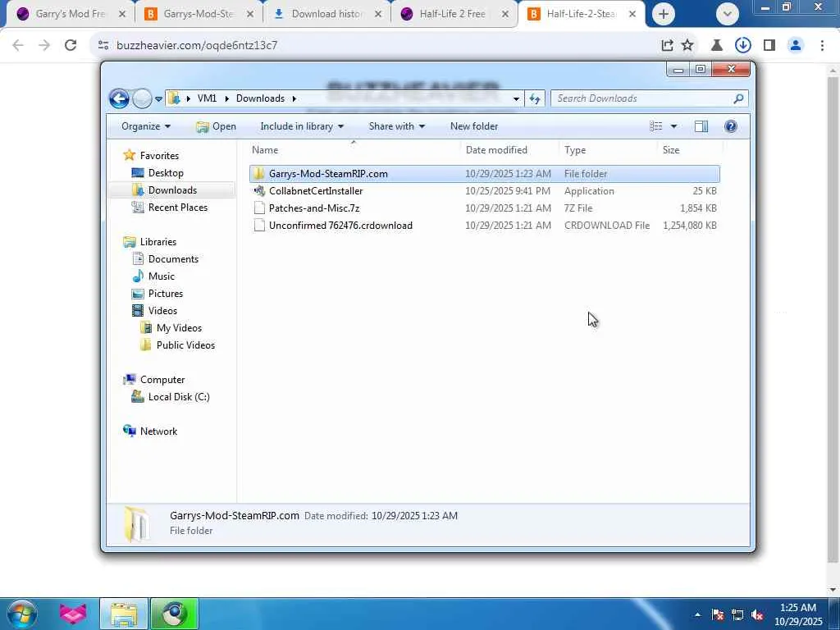Close the Download history tab

point(378,15)
